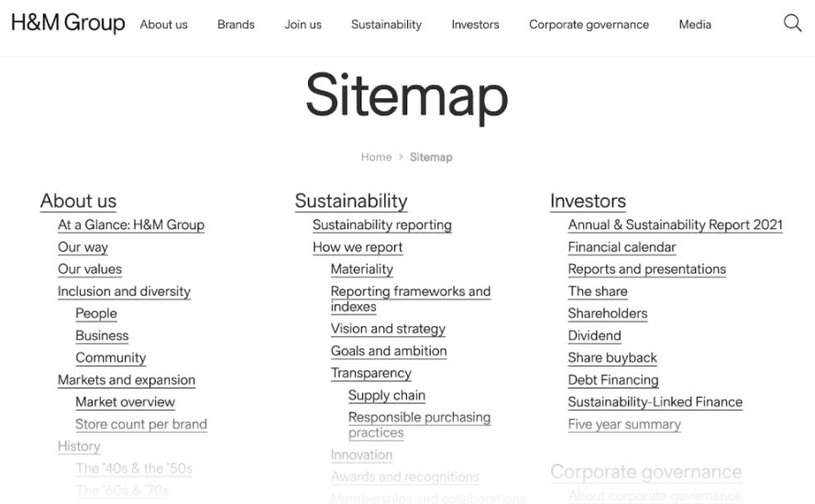Open the Inclusion and diversity link
815x504 pixels.
click(124, 291)
